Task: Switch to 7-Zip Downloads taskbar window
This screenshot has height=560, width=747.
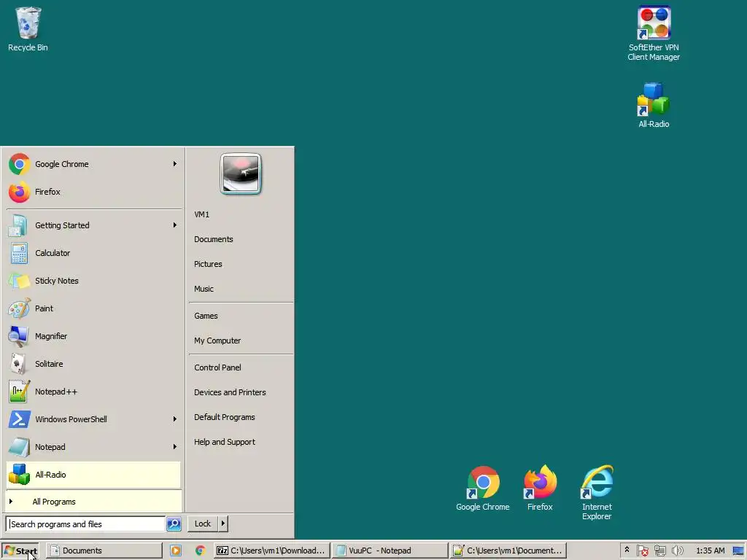Action: [x=271, y=551]
